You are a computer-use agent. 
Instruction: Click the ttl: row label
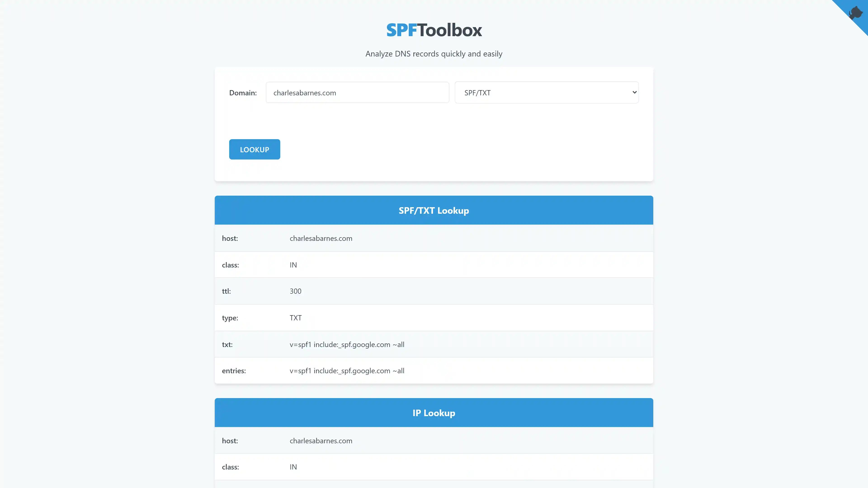(226, 291)
